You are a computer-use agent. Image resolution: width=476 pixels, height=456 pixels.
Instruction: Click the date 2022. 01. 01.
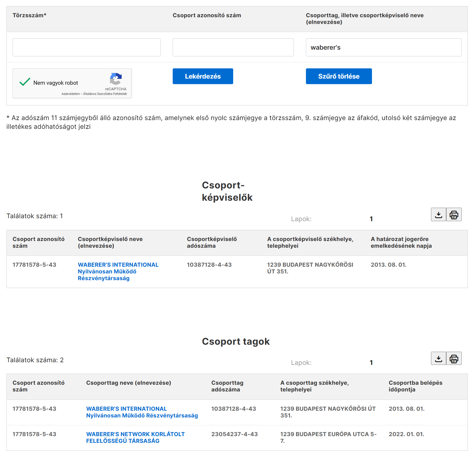point(406,434)
